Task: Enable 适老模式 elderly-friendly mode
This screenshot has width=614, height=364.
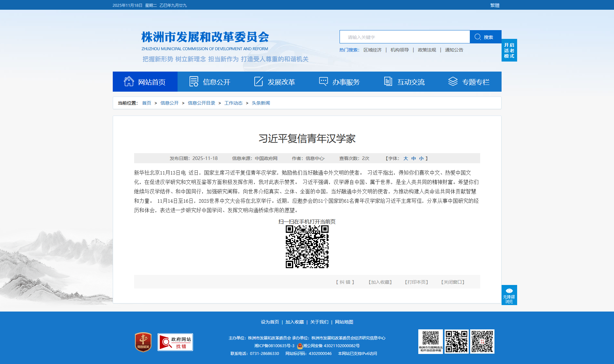Action: [509, 50]
